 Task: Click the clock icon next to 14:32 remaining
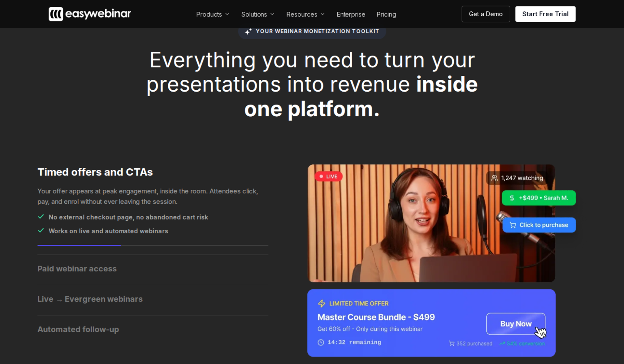point(321,343)
